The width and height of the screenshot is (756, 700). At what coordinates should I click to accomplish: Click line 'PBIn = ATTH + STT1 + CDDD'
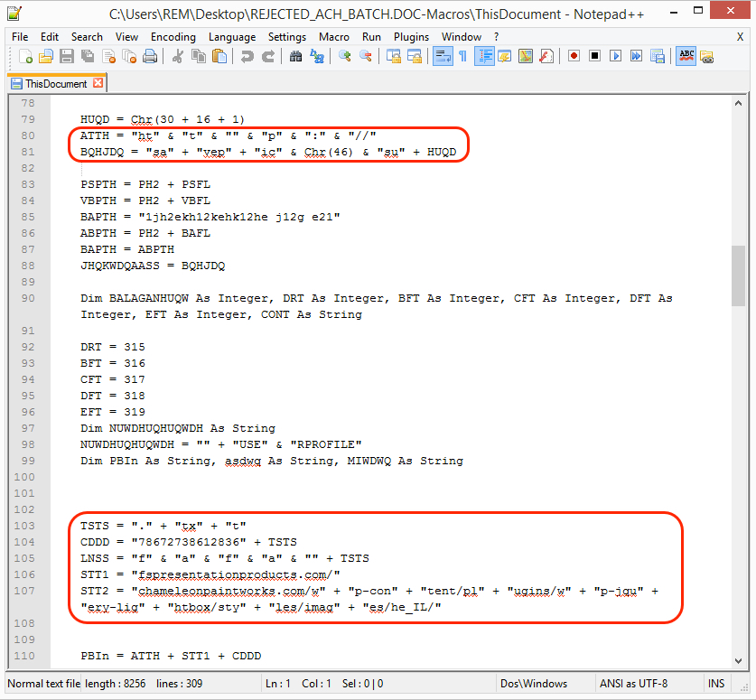click(171, 656)
